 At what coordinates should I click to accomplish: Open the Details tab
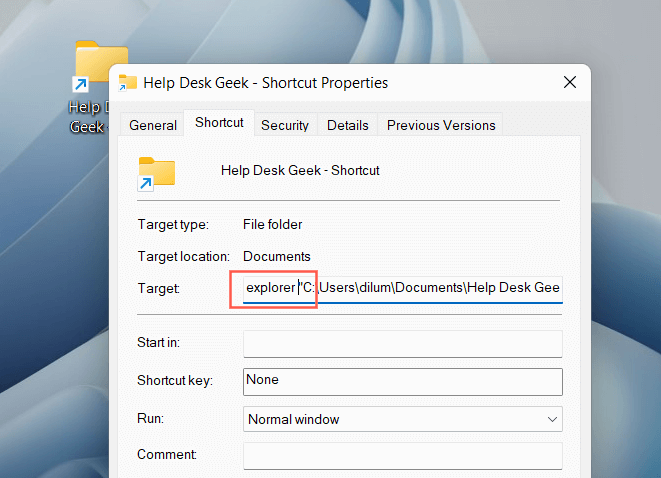(347, 125)
